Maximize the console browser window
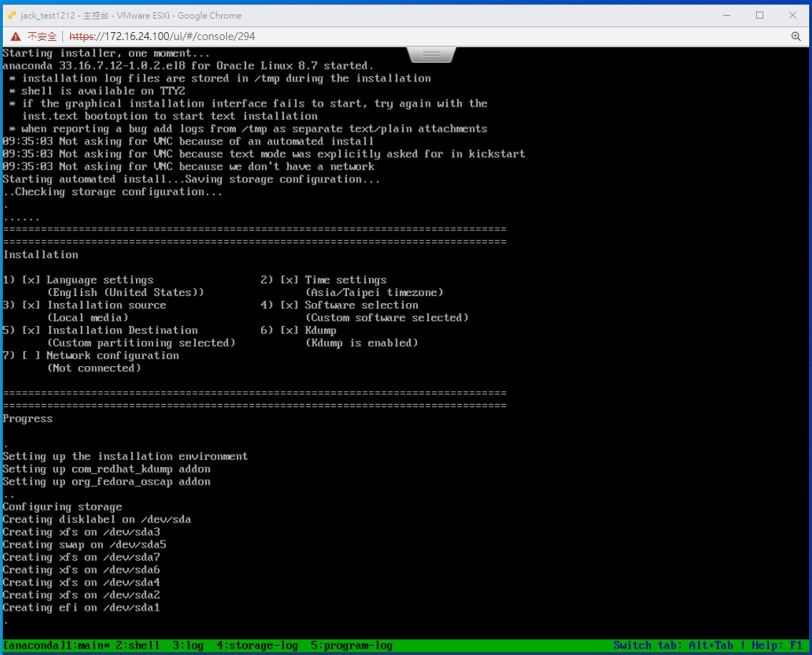Viewport: 812px width, 655px height. click(760, 15)
